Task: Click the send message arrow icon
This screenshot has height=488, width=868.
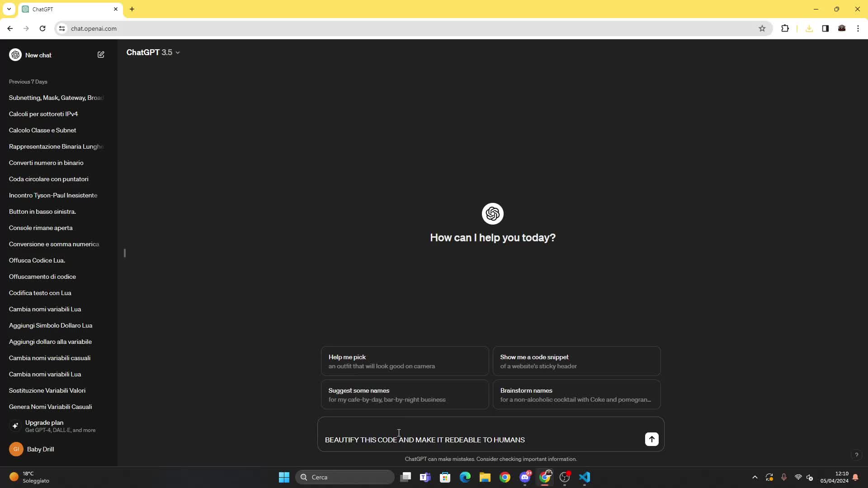Action: 651,439
